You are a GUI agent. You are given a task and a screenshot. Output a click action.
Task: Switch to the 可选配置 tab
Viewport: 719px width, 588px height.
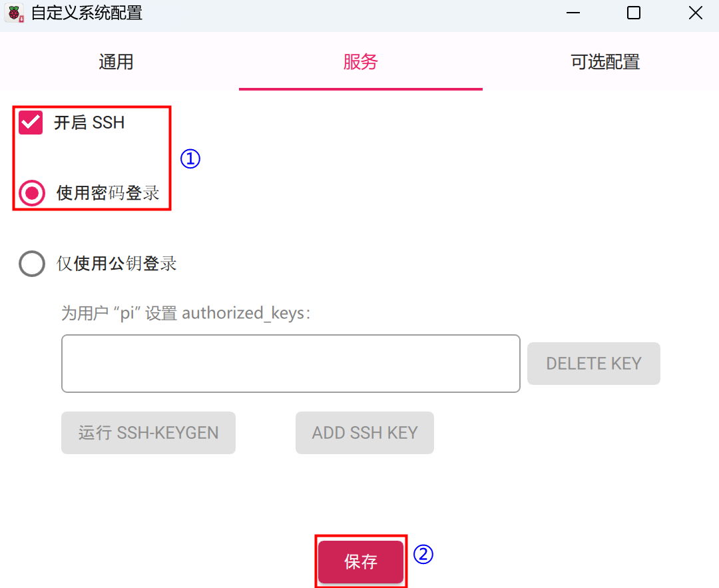(604, 62)
